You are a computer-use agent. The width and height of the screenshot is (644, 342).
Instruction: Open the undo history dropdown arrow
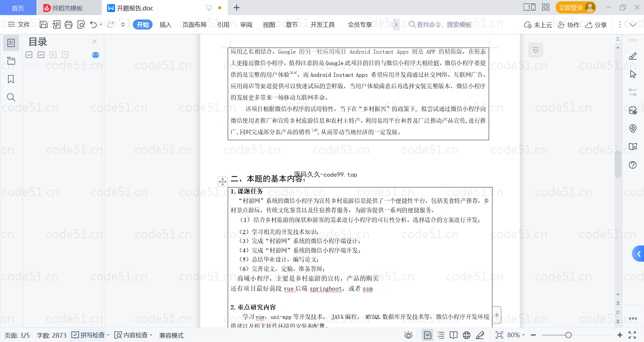click(101, 24)
